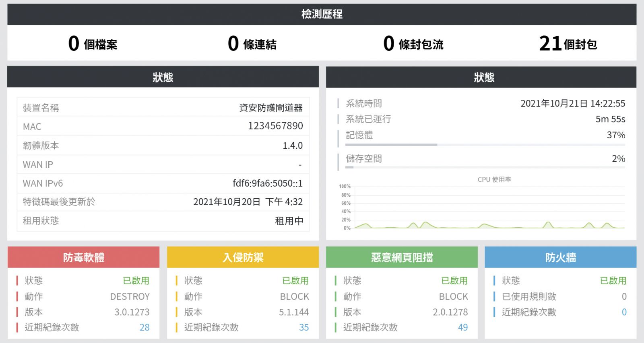Viewport: 644px width, 343px height.
Task: Select the WAN IPv6 address value
Action: 267,183
